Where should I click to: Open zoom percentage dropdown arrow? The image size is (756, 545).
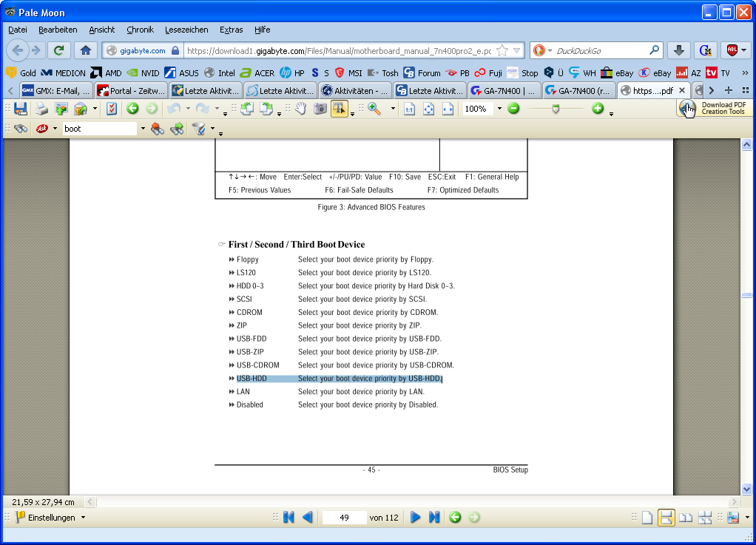[499, 109]
